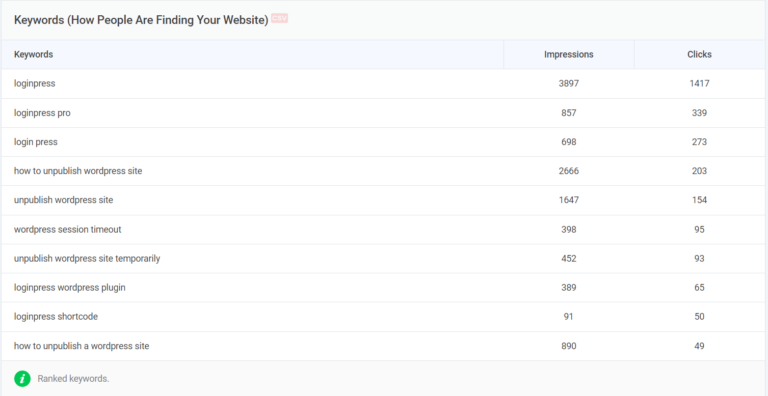Click the 273 clicks value
Viewport: 768px width, 396px height.
pyautogui.click(x=699, y=142)
